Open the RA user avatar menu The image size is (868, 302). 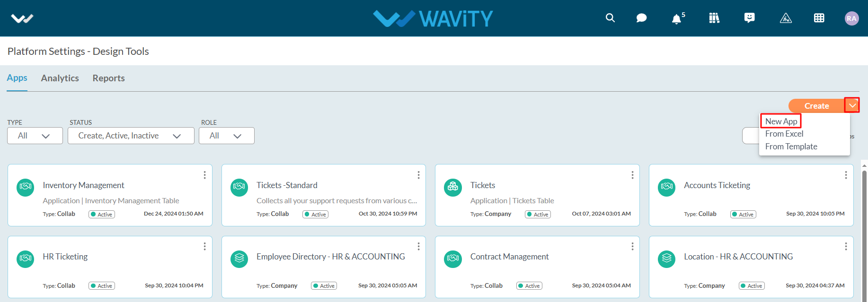pyautogui.click(x=851, y=18)
